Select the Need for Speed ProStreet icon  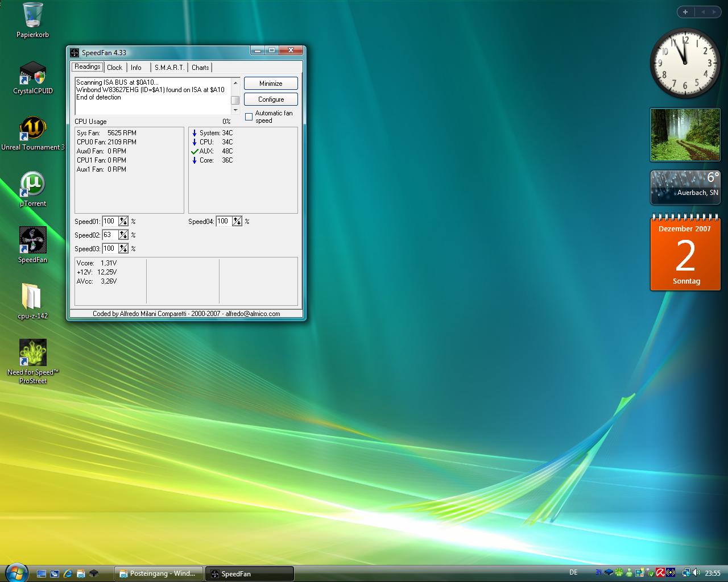(x=32, y=362)
